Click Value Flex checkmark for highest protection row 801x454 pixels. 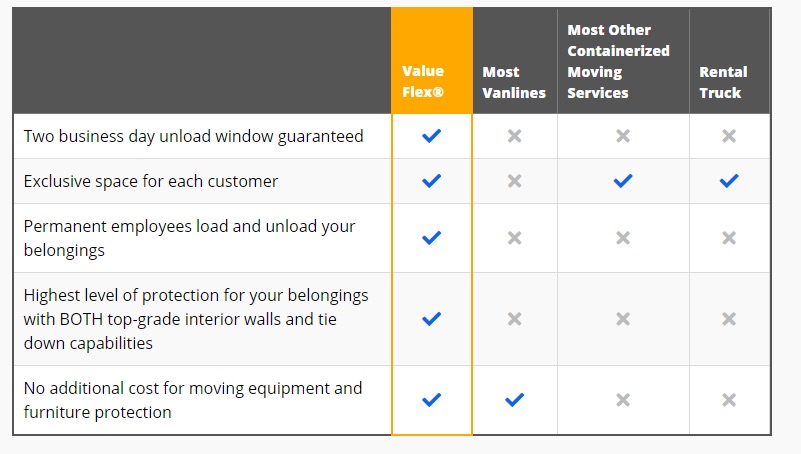tap(431, 319)
